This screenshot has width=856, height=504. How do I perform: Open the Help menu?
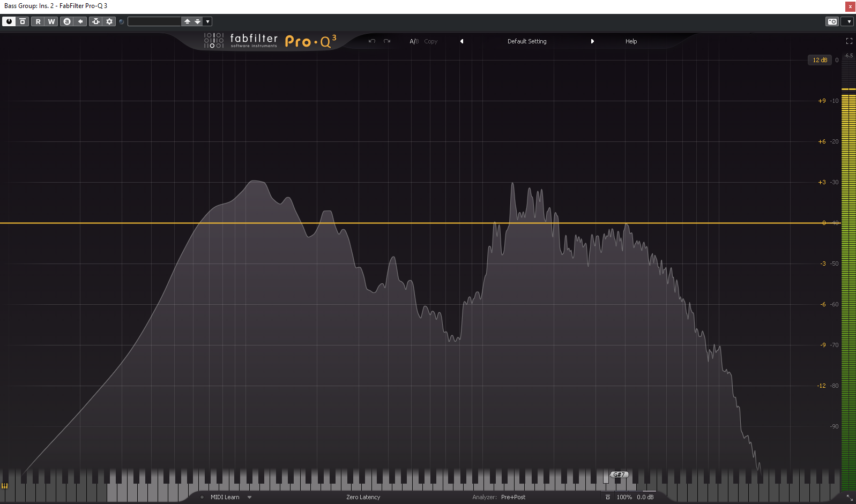click(631, 41)
